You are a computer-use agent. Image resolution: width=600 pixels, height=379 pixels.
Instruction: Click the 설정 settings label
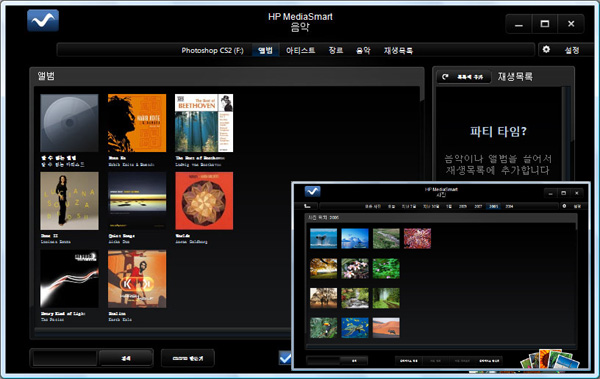point(572,50)
